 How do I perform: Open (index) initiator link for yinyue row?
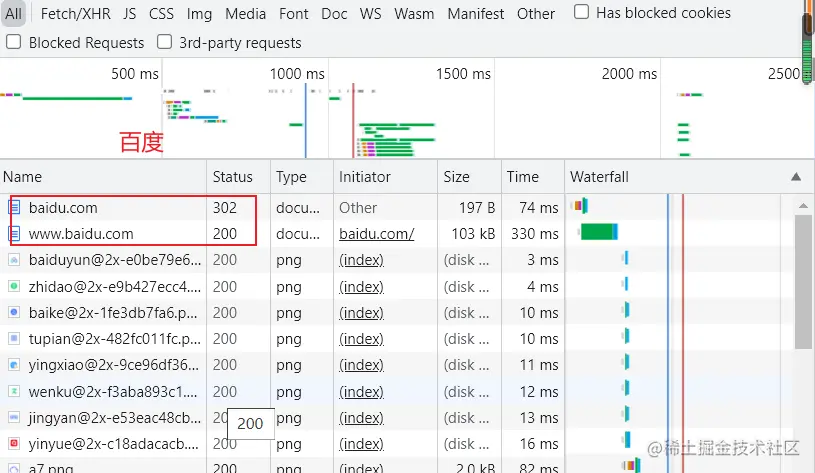point(361,444)
